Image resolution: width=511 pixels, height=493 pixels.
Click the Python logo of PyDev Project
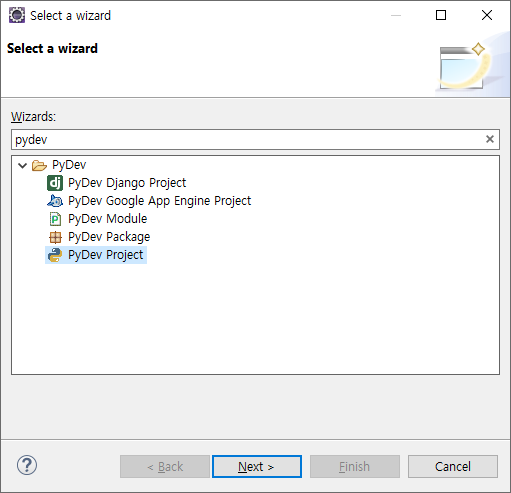[x=55, y=255]
